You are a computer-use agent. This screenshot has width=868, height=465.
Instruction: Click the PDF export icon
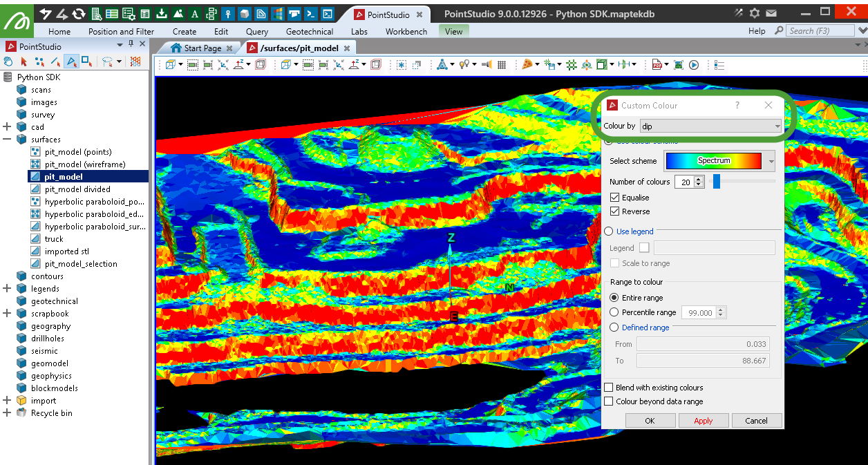[656, 65]
